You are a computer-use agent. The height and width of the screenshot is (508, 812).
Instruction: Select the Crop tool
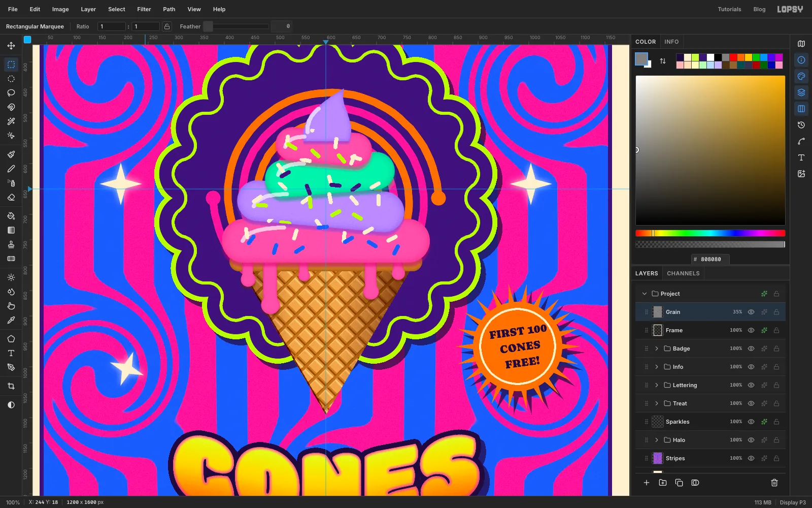(x=11, y=386)
